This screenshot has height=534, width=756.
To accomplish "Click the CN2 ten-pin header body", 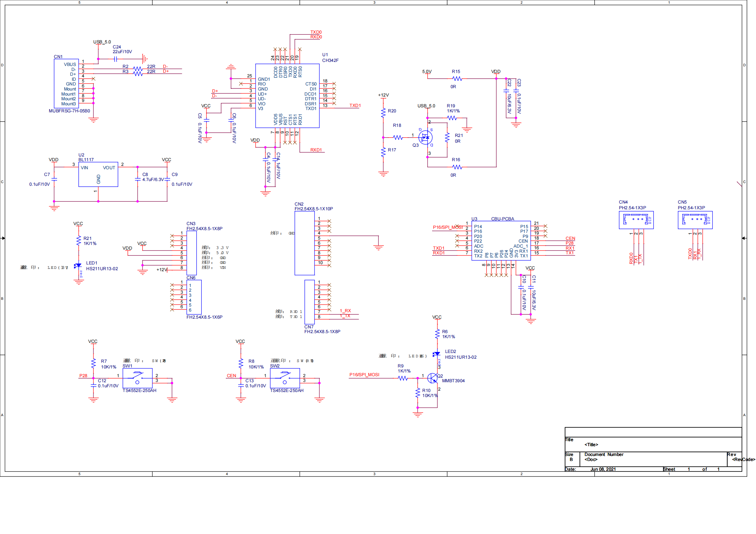I will click(x=304, y=243).
